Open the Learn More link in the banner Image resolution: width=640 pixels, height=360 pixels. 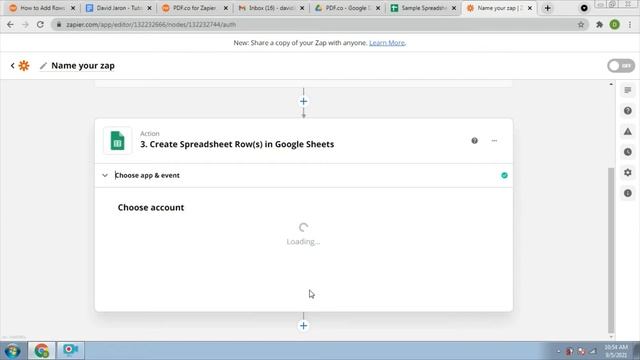point(387,43)
